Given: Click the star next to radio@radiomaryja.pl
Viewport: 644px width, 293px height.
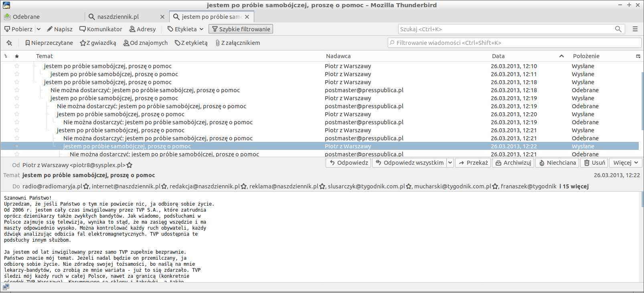Looking at the screenshot, I should pos(86,186).
